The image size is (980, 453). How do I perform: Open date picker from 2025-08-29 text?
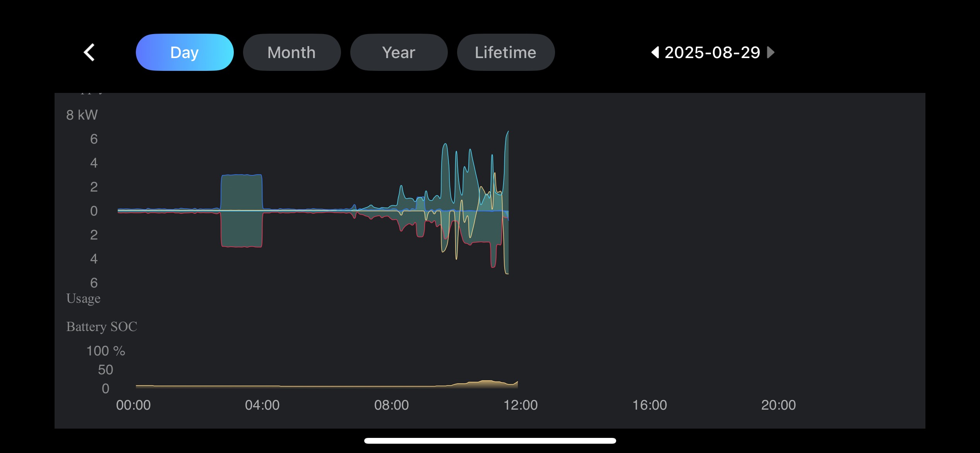(712, 52)
